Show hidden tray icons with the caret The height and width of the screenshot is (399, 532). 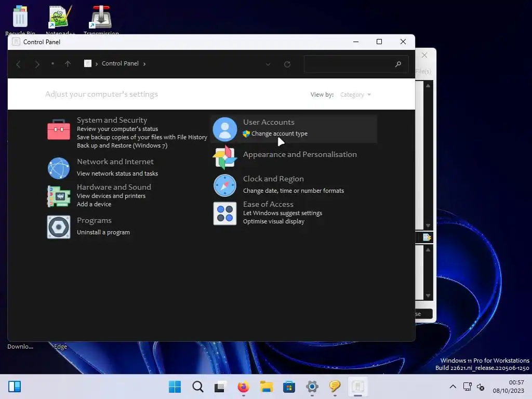453,387
